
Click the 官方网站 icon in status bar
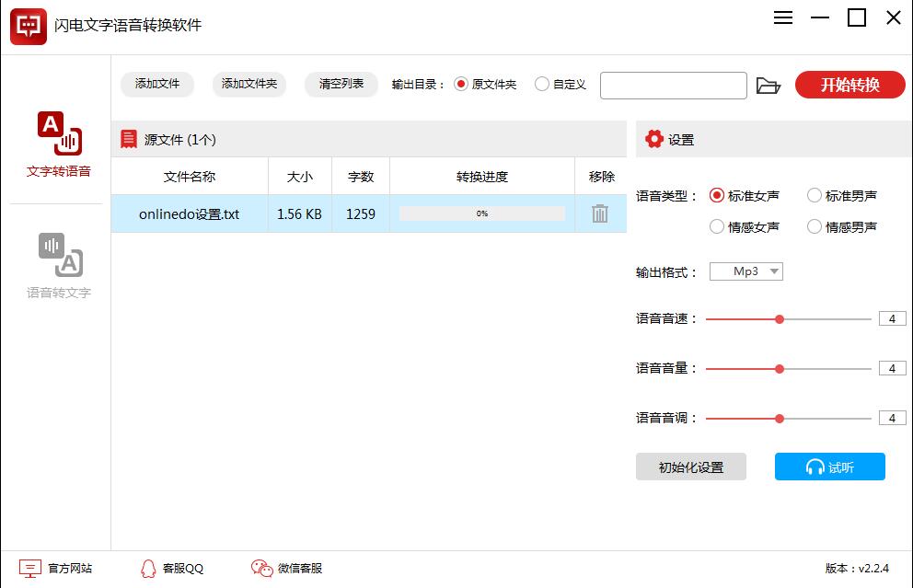coord(30,569)
